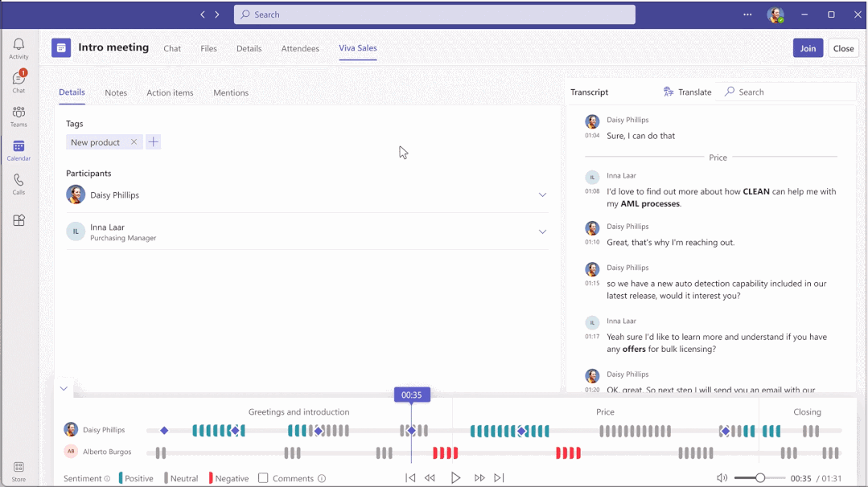Join the Intro meeting
Screen dimensions: 868x487
[808, 48]
